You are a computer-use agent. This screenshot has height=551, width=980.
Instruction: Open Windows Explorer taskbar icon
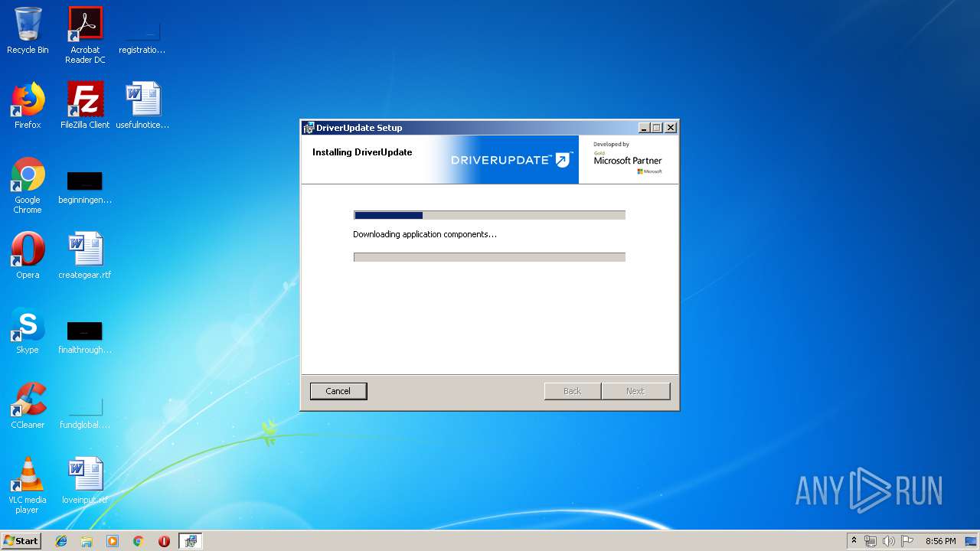(x=87, y=541)
